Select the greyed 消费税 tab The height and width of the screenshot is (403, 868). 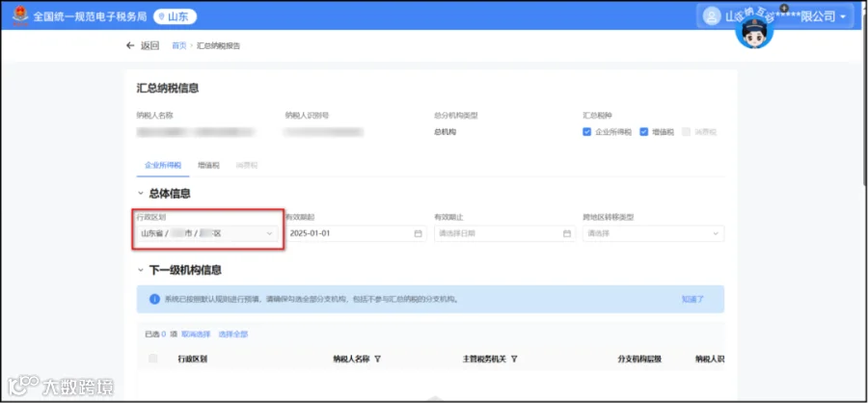tap(246, 166)
